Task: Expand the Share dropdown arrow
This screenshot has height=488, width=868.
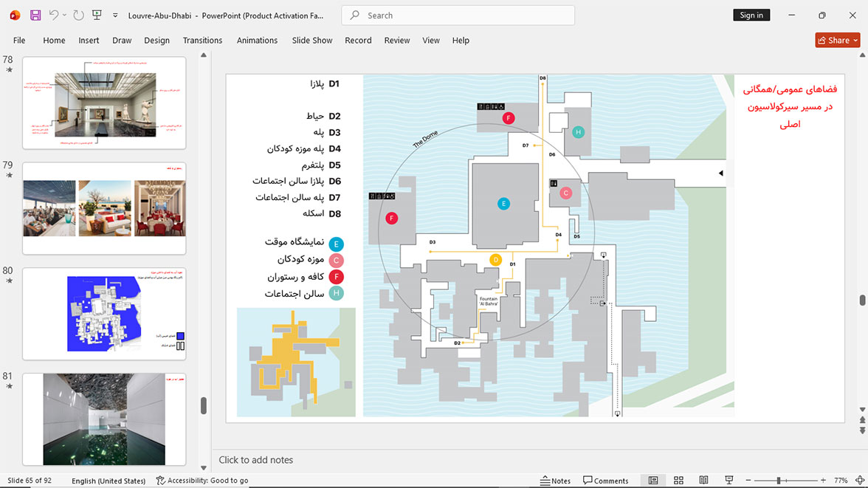Action: [x=856, y=40]
